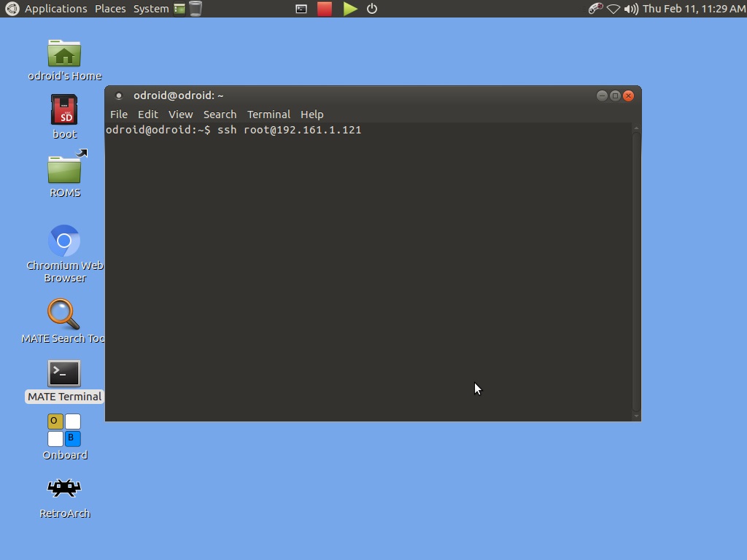Launch the Onboard keyboard icon

64,430
